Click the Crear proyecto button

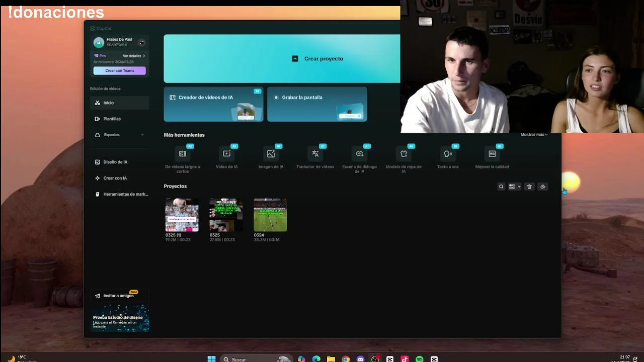282,58
